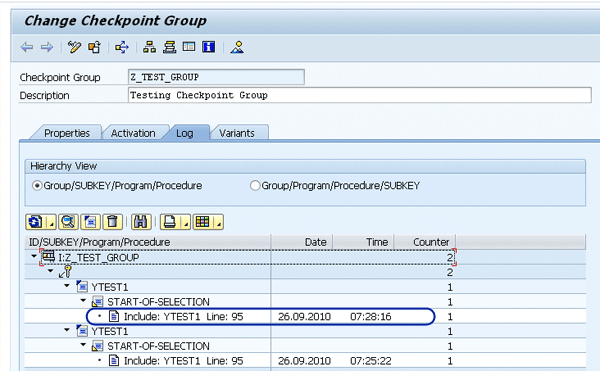Select the I:Z_TEST_GROUP tree row text
This screenshot has width=600, height=371.
[x=99, y=257]
